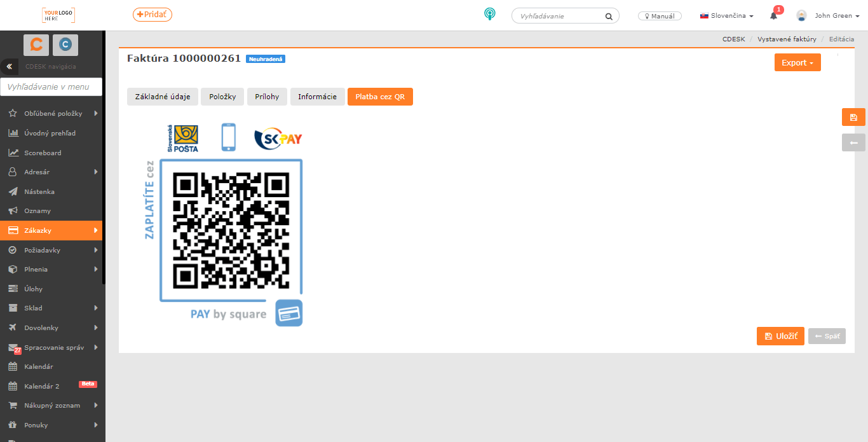
Task: Click the Úlohy list icon
Action: (x=13, y=289)
